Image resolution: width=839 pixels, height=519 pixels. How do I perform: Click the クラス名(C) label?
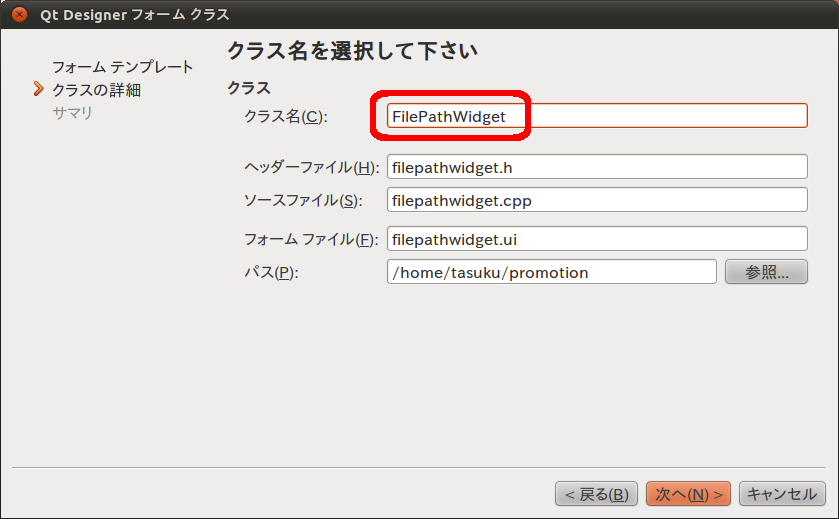coord(285,117)
